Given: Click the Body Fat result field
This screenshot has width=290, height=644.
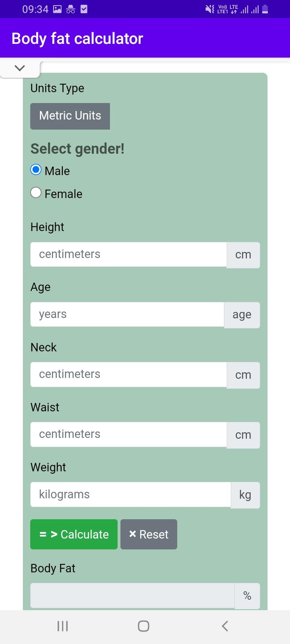Looking at the screenshot, I should point(133,596).
